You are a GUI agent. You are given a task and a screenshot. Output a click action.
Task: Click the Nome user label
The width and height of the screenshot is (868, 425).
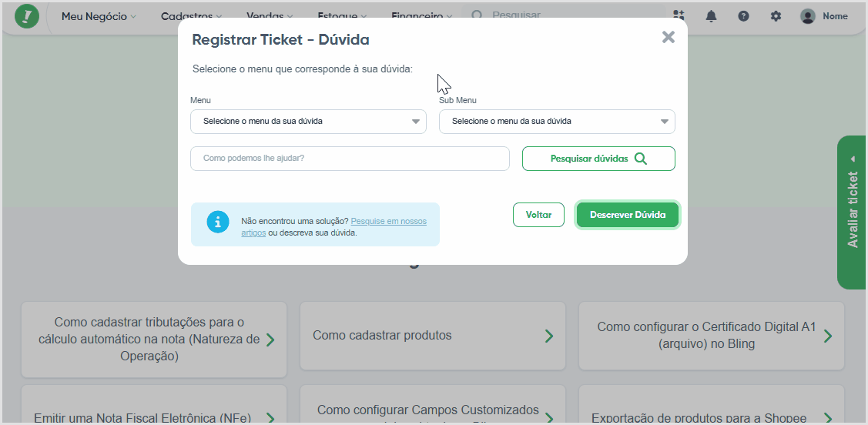point(835,16)
